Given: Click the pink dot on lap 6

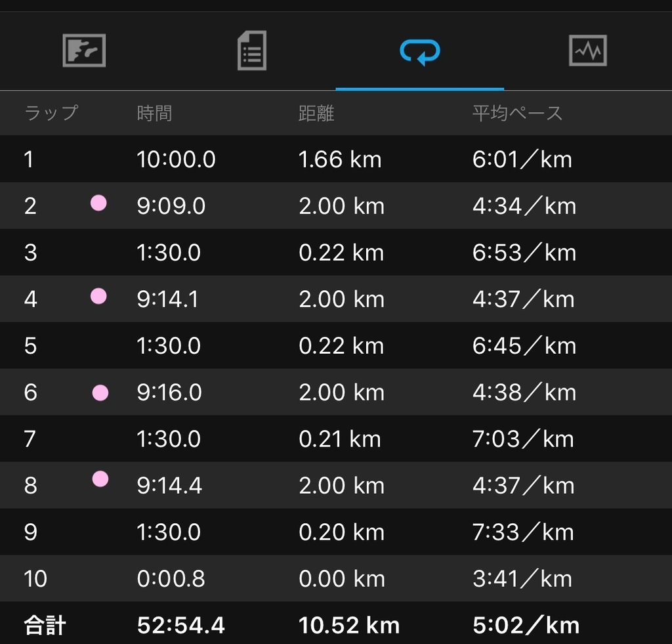Looking at the screenshot, I should click(x=100, y=393).
